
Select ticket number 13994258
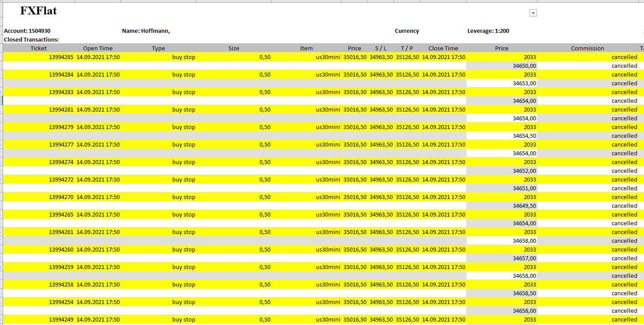pyautogui.click(x=61, y=285)
